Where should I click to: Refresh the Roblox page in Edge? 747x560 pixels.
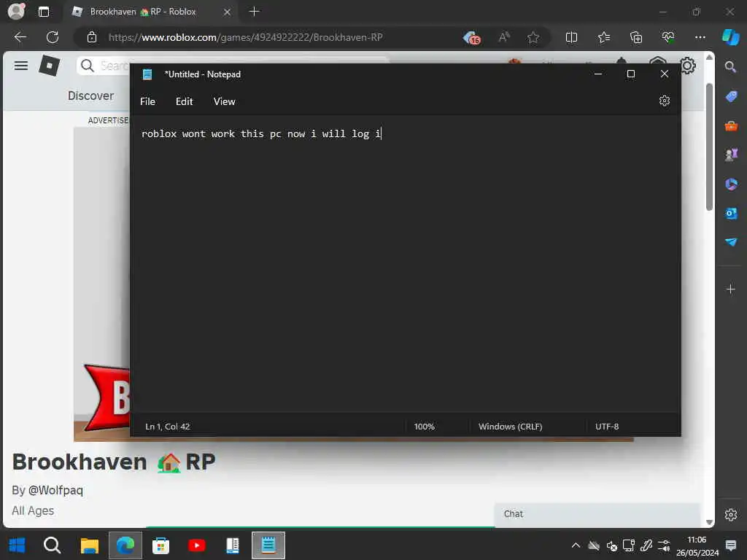[x=53, y=37]
